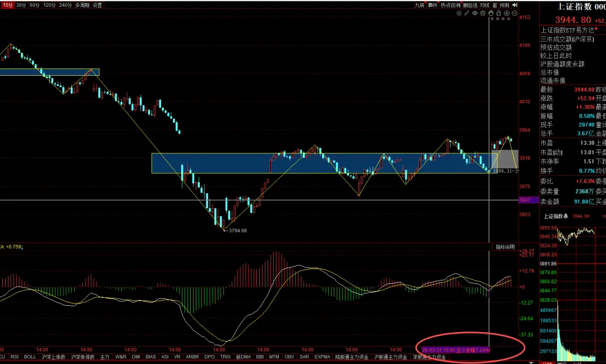Select the 深股通主力资金 indicator tab
The height and width of the screenshot is (364, 606).
pos(429,357)
